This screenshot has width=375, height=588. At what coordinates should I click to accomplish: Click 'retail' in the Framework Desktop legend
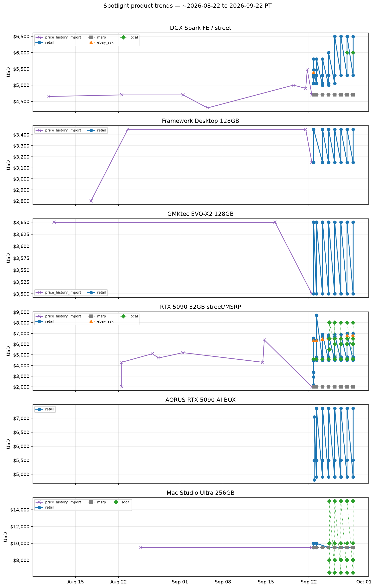point(101,130)
